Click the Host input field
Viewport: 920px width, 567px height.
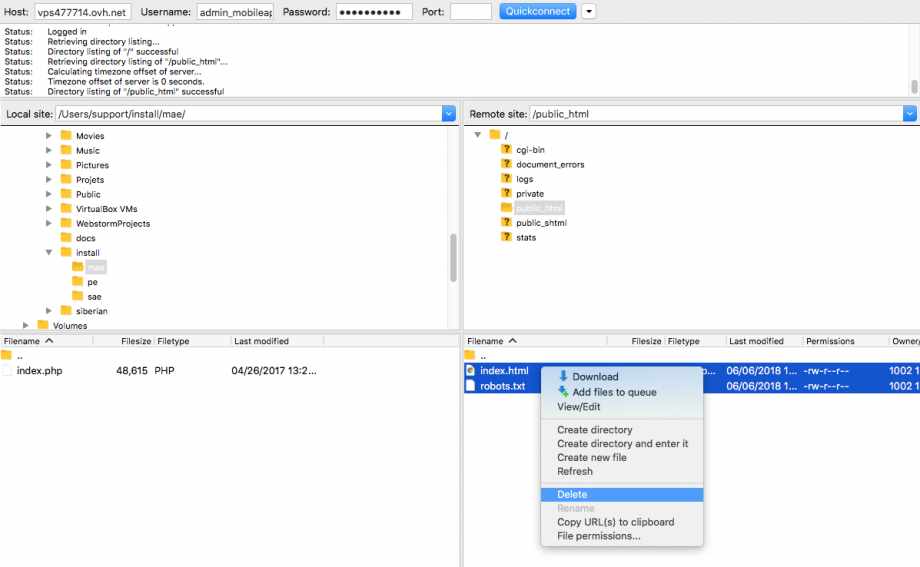pos(82,12)
